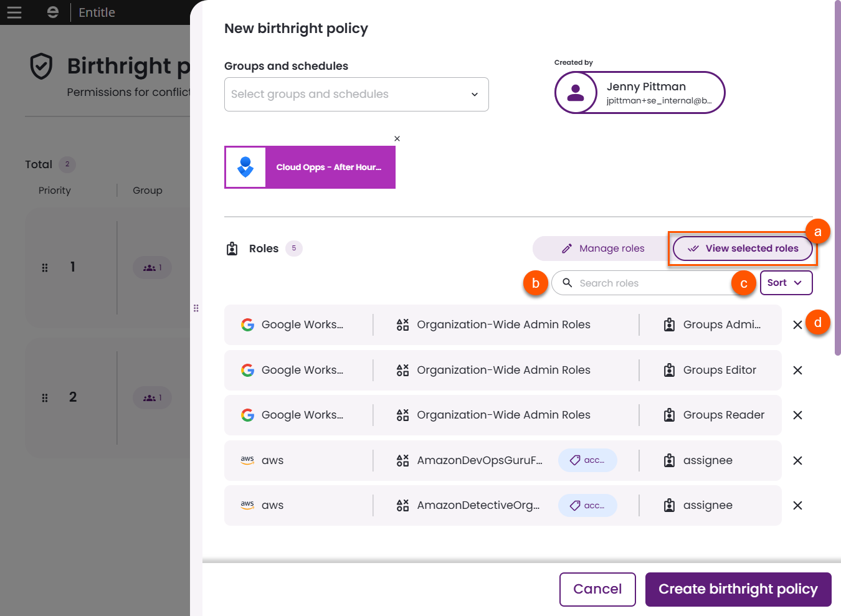Screen dimensions: 841x616
Task: Remove the Cloud Opps After Hours chip
Action: click(397, 138)
